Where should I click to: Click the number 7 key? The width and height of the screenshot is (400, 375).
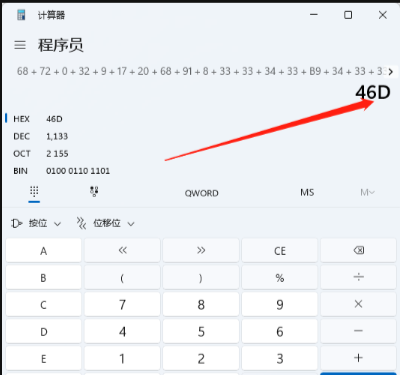(122, 304)
